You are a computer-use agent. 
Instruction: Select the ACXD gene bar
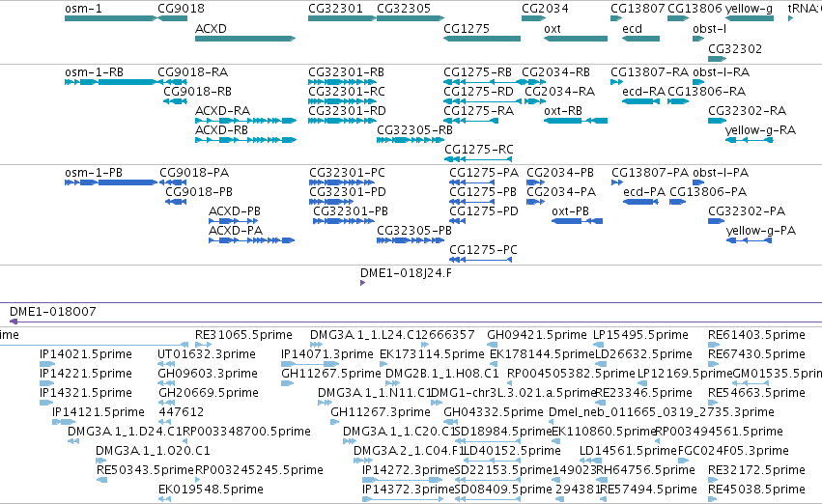[245, 39]
